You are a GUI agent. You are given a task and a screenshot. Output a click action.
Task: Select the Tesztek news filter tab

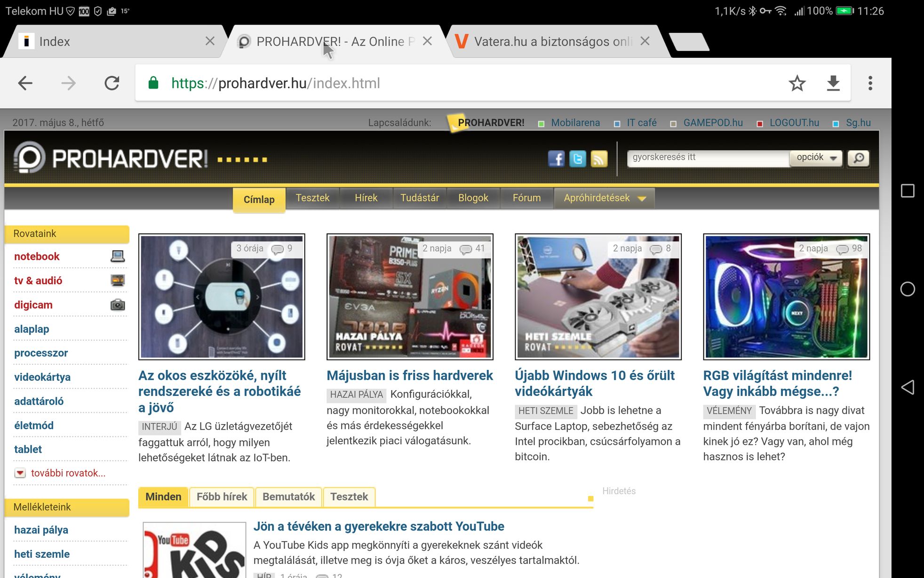click(x=349, y=497)
